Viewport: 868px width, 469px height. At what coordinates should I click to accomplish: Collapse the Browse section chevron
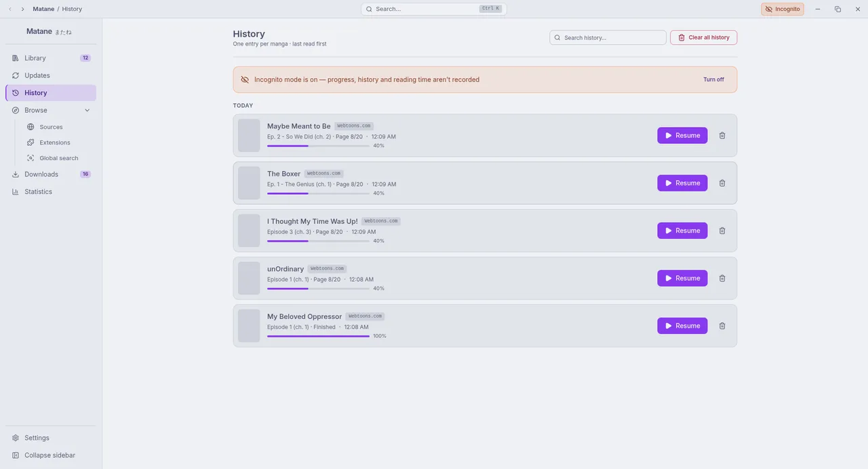87,110
